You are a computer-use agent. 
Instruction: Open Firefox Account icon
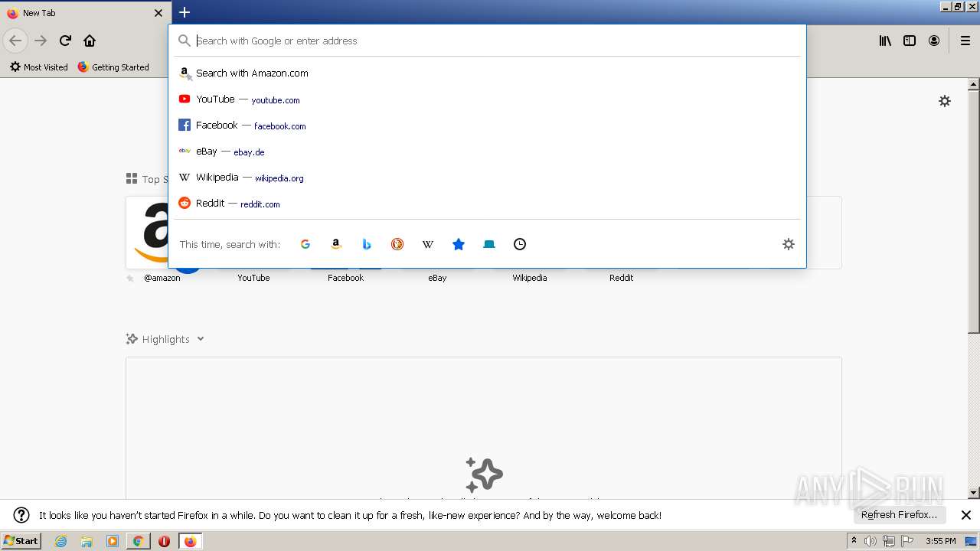click(x=934, y=41)
